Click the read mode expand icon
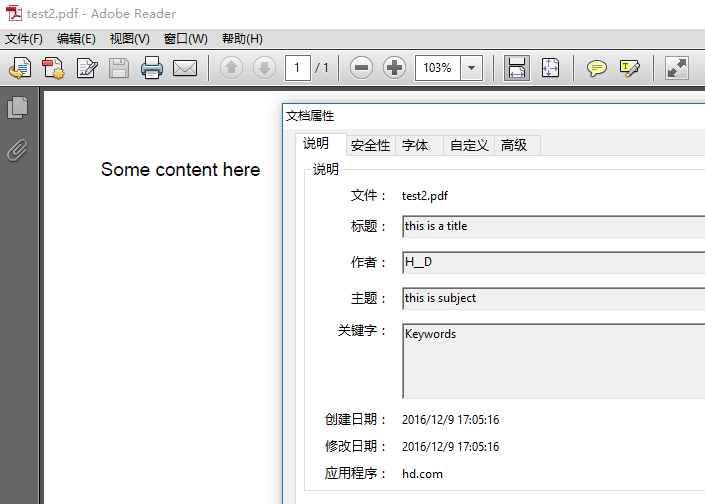 [x=677, y=68]
